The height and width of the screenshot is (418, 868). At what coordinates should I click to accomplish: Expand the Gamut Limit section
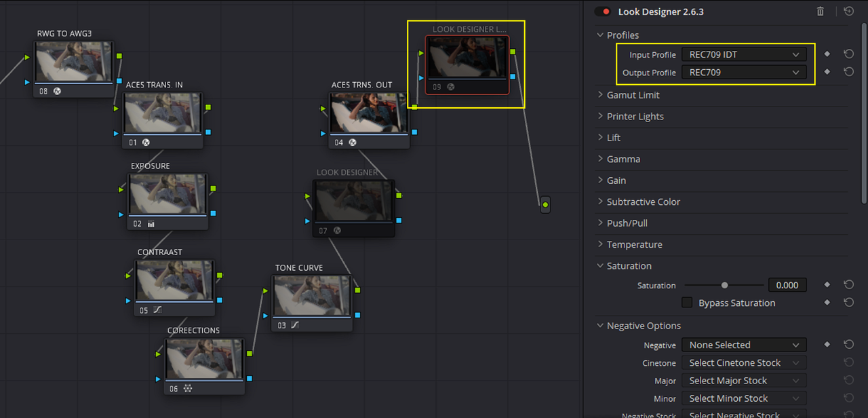pos(599,95)
